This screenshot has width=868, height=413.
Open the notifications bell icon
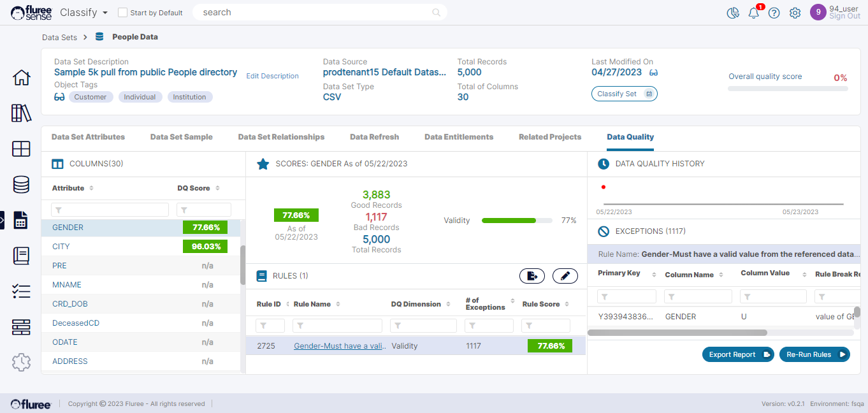[x=754, y=13]
